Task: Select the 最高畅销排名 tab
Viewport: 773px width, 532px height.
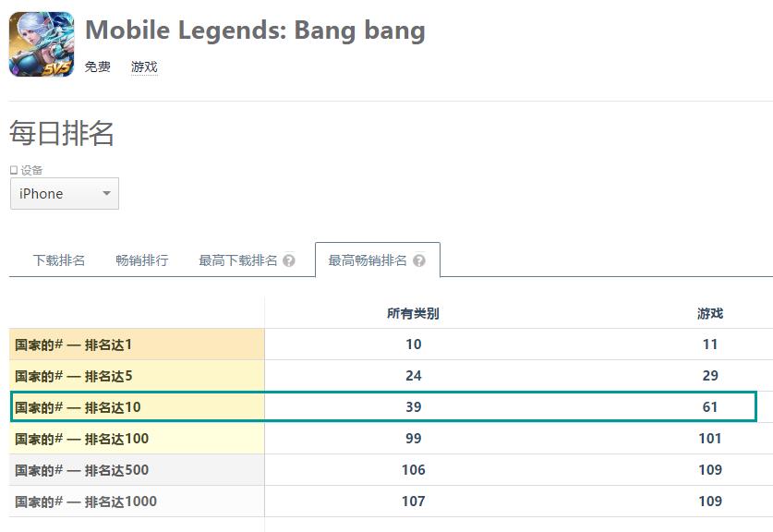Action: pos(368,260)
